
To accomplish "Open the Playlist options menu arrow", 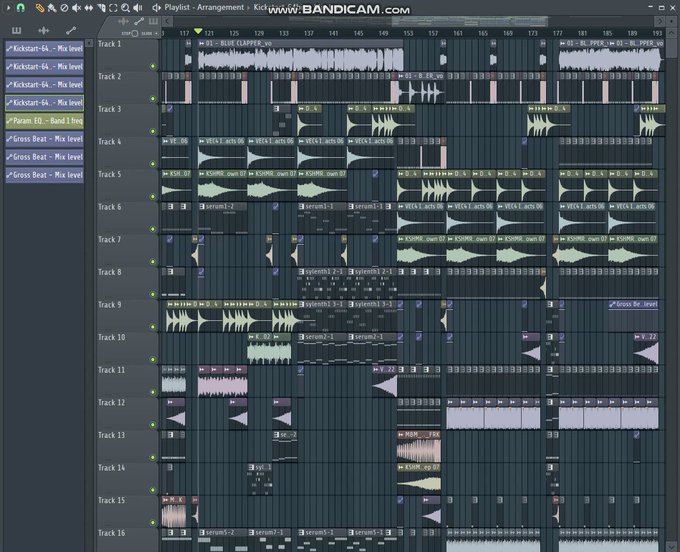I will 7,7.
